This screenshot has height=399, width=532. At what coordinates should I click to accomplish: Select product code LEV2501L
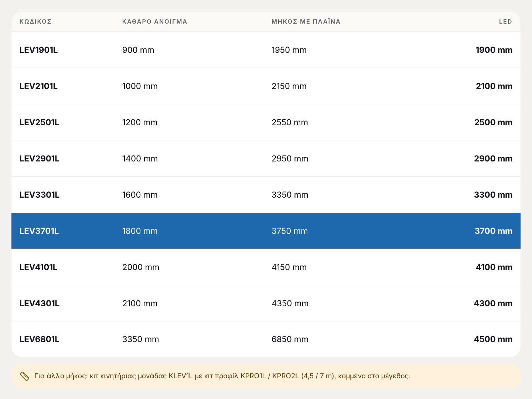[x=40, y=122]
